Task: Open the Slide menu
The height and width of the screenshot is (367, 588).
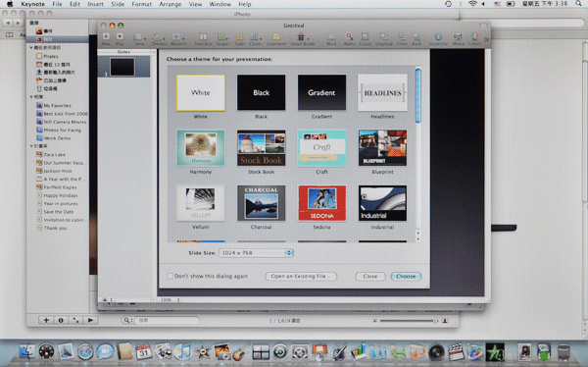Action: 118,4
